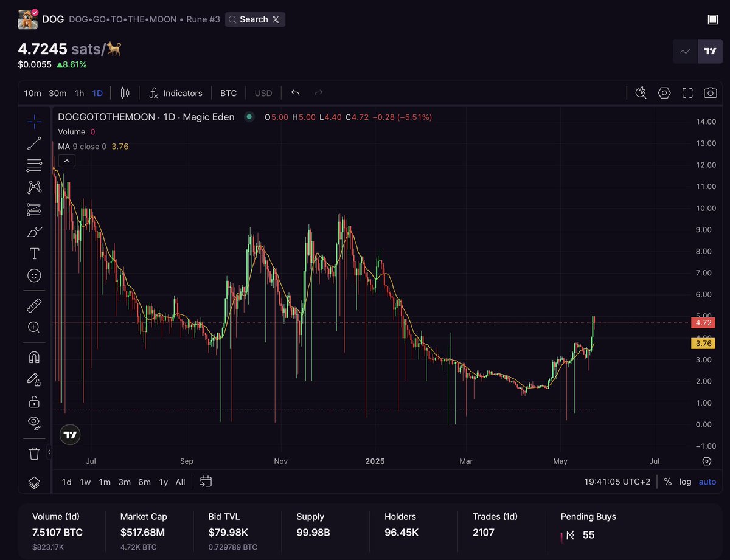
Task: Click the Volume indicator legend
Action: 72,132
